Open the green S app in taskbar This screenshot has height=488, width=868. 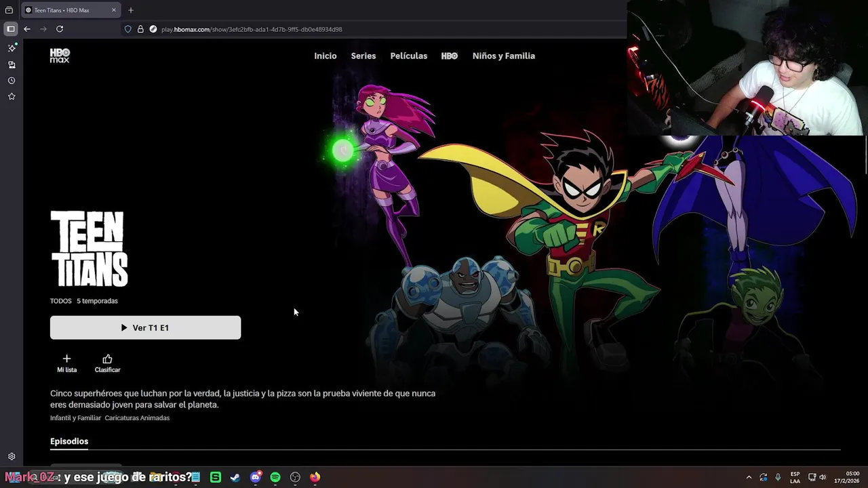point(216,477)
